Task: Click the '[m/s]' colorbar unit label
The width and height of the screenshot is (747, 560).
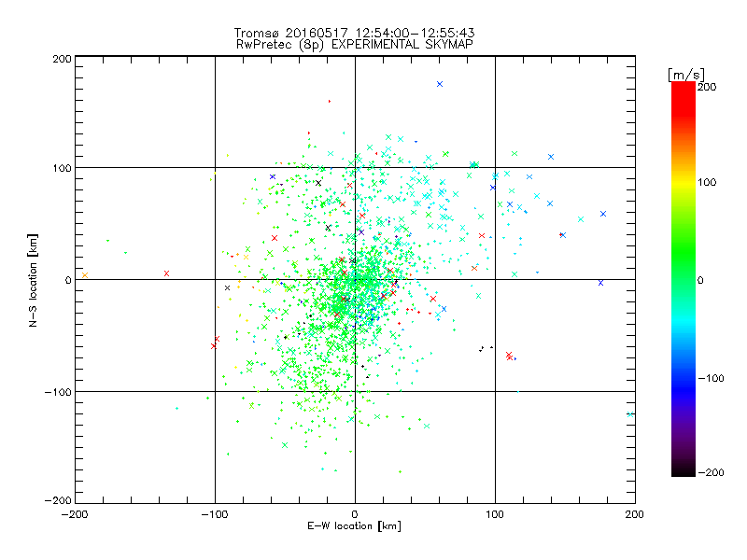Action: [x=686, y=75]
